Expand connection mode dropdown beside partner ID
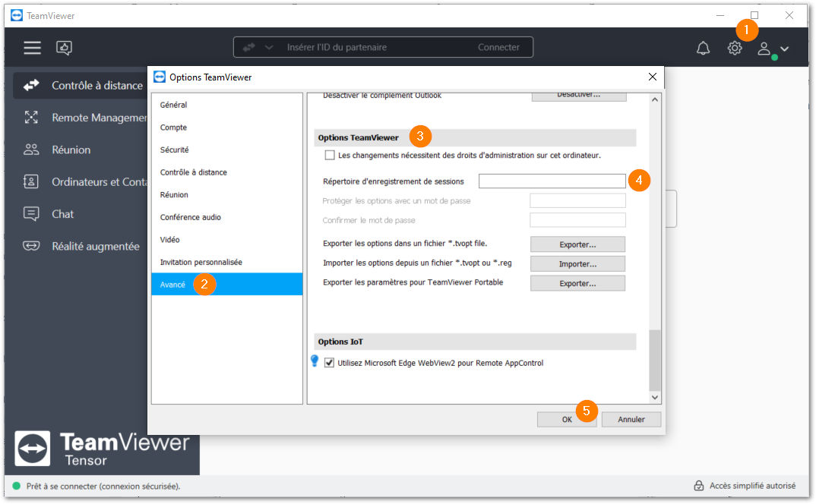816x504 pixels. point(268,47)
